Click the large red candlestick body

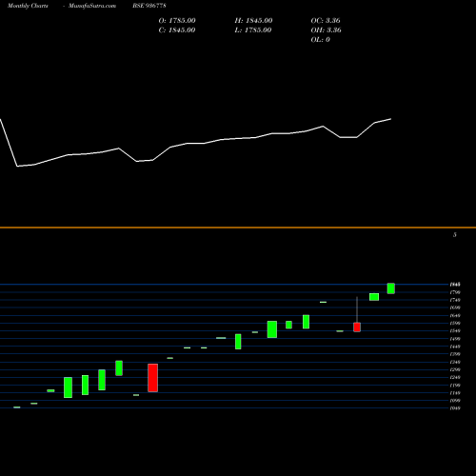(x=152, y=378)
